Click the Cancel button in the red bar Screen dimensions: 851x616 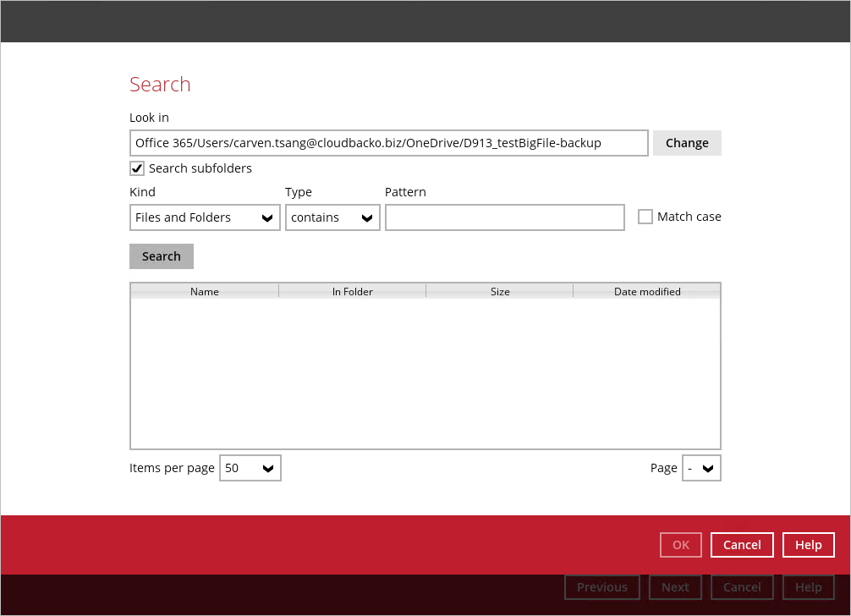[742, 545]
